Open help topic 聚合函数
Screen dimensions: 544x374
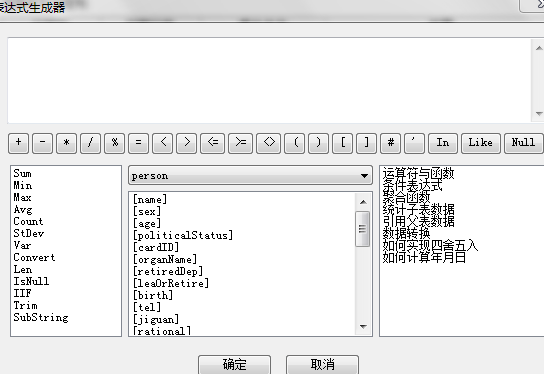coord(406,197)
